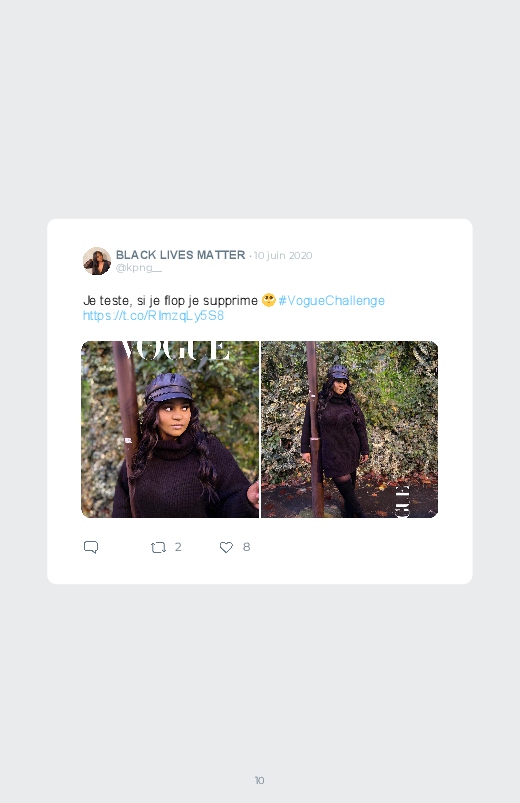Follow the https://t.co/RImzqLy5S8 link

click(153, 315)
